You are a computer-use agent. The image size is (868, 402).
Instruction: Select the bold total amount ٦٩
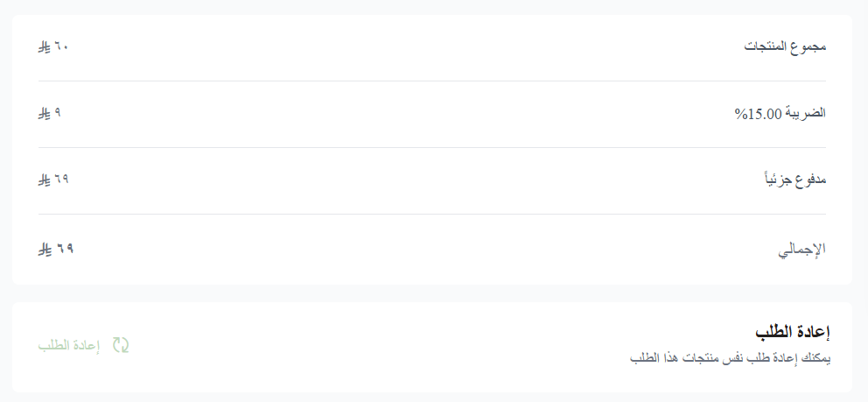tap(65, 250)
